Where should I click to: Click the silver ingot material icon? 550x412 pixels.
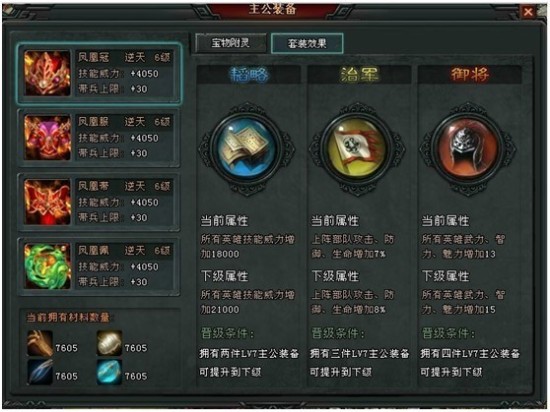click(x=109, y=343)
